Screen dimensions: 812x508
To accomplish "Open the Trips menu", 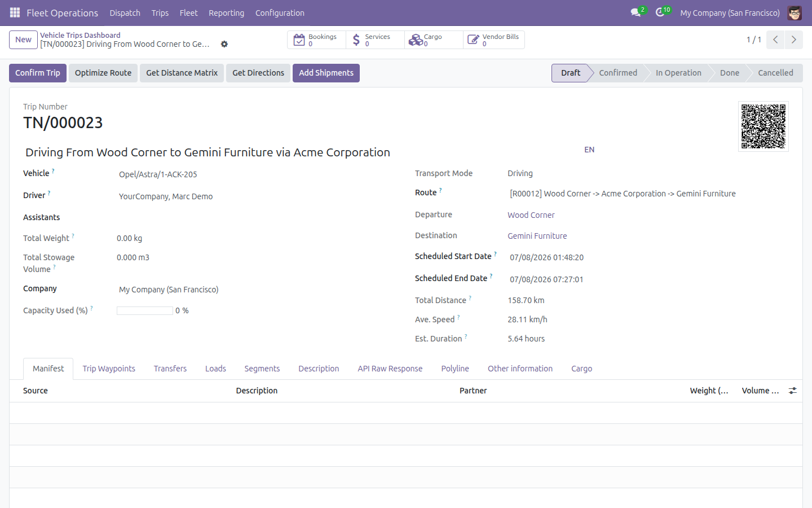I will pos(160,12).
